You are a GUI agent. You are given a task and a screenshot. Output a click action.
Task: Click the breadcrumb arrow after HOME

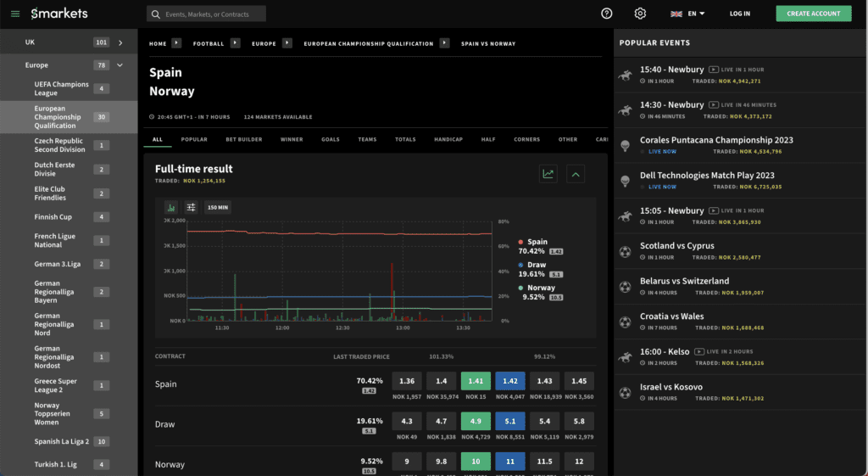click(x=176, y=42)
